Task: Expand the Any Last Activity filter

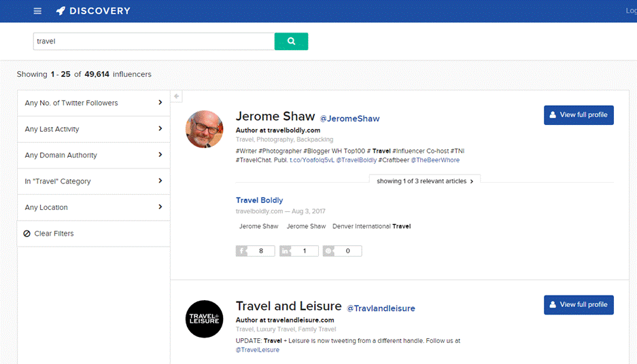Action: [93, 129]
